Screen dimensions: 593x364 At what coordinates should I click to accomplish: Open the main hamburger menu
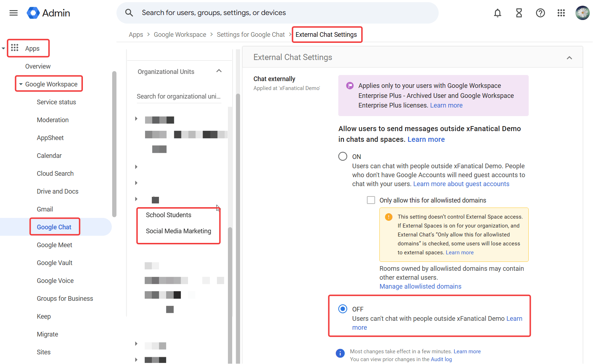click(x=14, y=13)
